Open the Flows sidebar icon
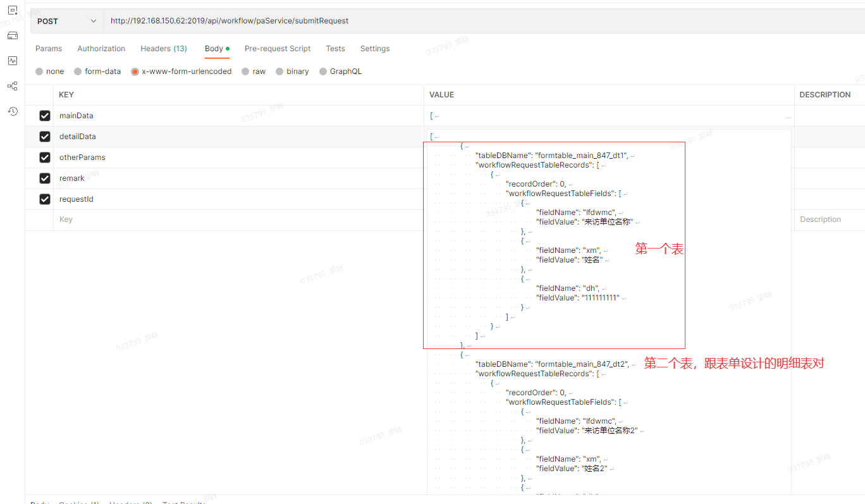 (13, 86)
